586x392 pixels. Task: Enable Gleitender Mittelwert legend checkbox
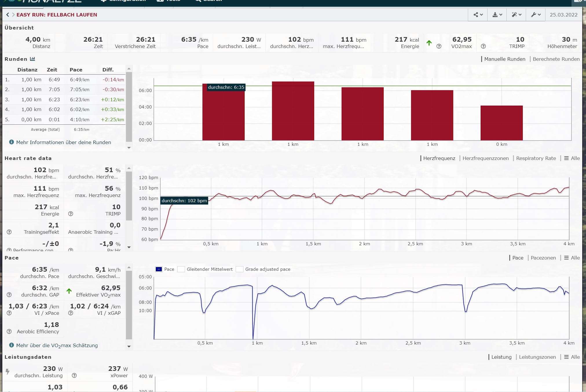point(181,269)
